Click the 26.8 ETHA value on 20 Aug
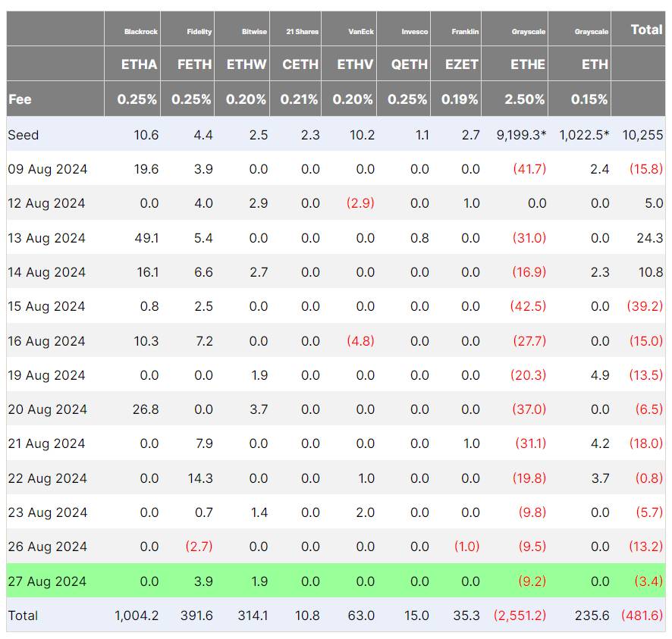The width and height of the screenshot is (672, 639). [146, 409]
